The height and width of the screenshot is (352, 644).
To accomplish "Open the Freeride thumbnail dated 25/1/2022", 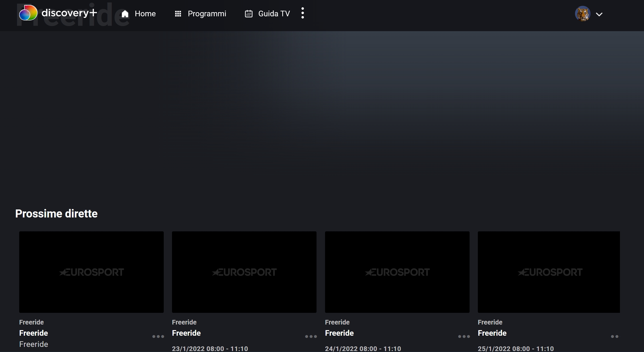I will coord(549,272).
